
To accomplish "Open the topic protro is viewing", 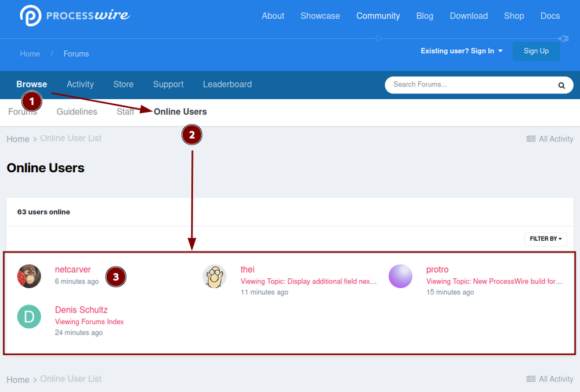I will pos(494,282).
